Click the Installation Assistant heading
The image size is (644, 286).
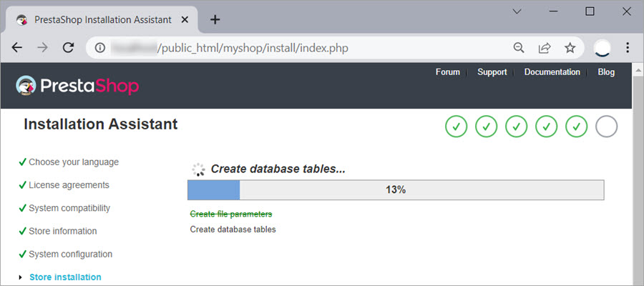point(101,124)
